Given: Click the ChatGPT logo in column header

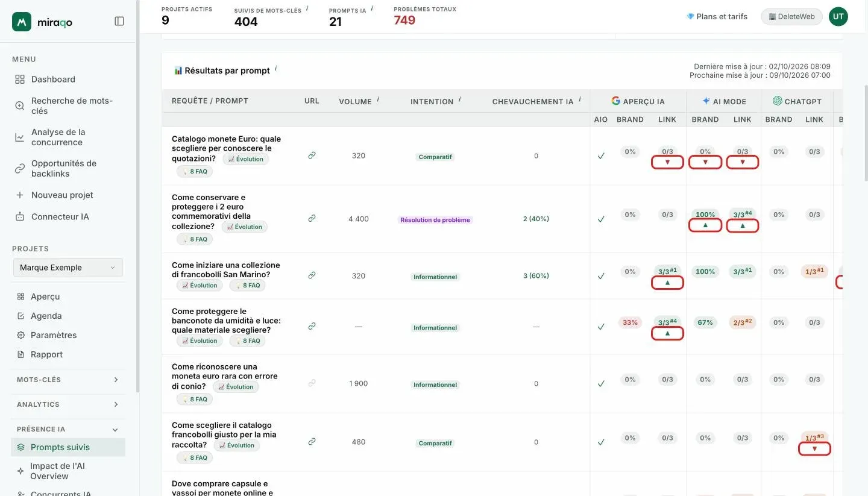Looking at the screenshot, I should point(778,101).
